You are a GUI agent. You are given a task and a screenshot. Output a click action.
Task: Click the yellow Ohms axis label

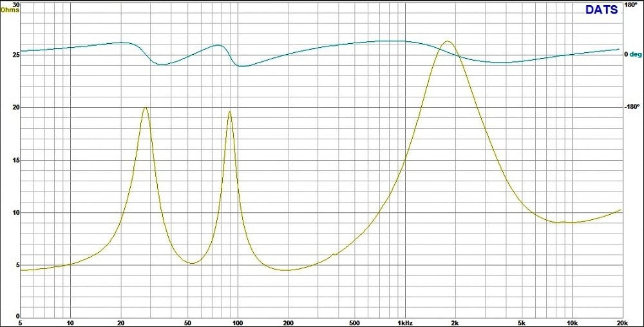coord(10,10)
